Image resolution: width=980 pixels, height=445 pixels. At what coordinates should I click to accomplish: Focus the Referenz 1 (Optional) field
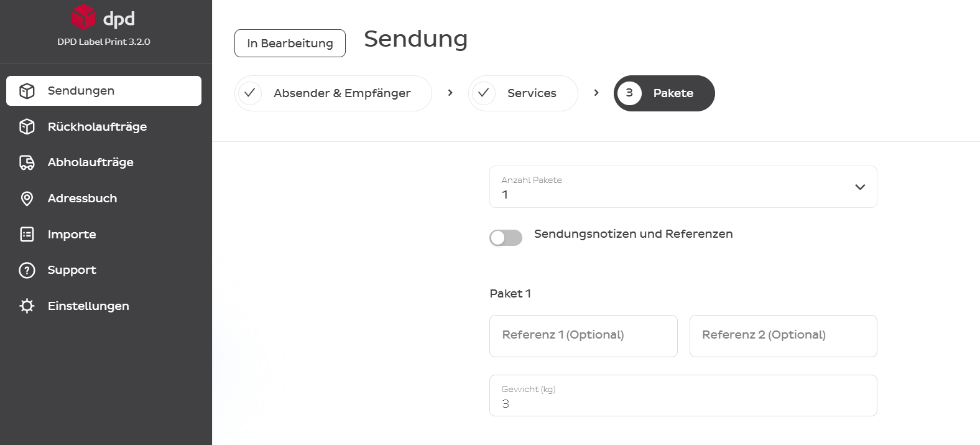click(583, 336)
